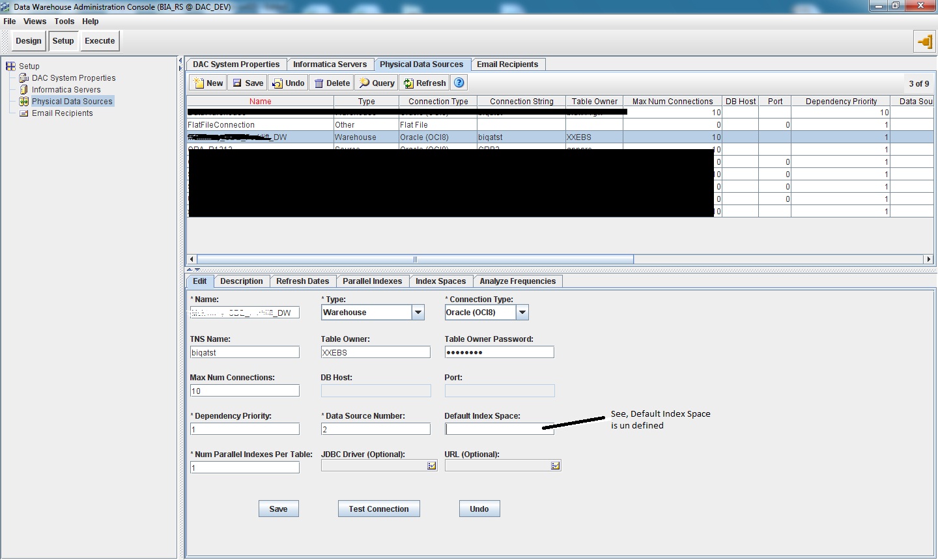Open the Index Spaces sub-tab
This screenshot has height=560, width=938.
tap(441, 281)
